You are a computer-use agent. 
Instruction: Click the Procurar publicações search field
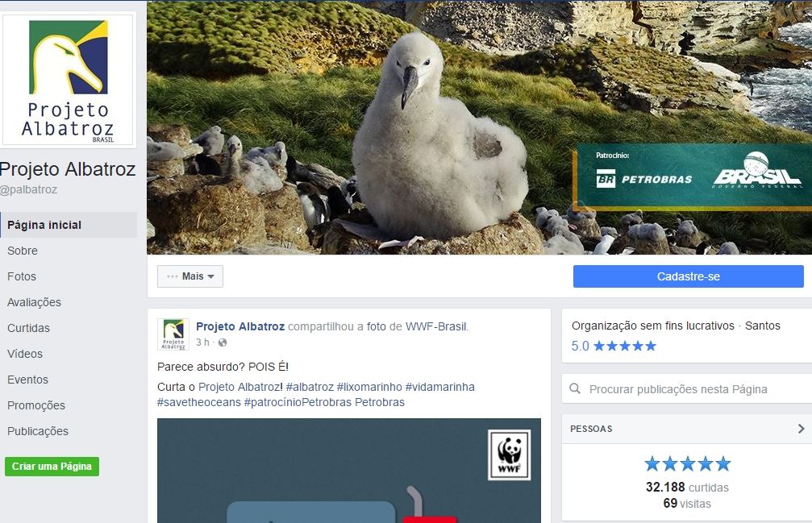coord(685,389)
